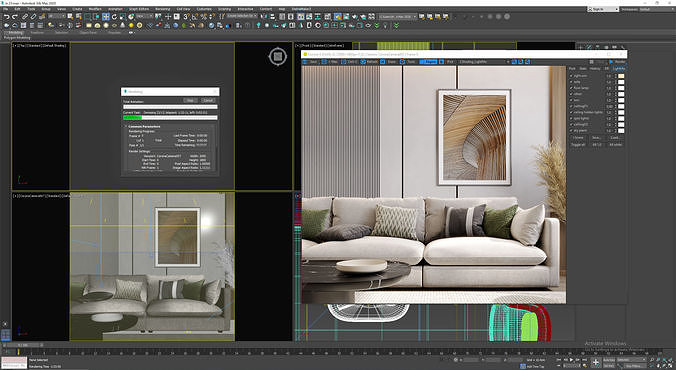This screenshot has height=370, width=676.
Task: Open the Mirror tool
Action: (263, 16)
